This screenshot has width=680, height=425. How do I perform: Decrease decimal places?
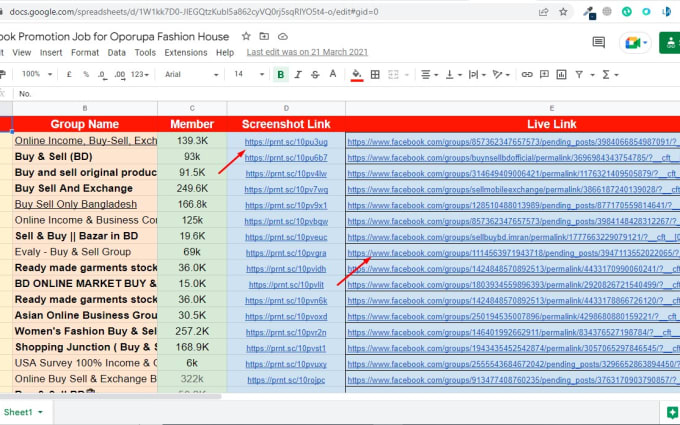click(102, 75)
